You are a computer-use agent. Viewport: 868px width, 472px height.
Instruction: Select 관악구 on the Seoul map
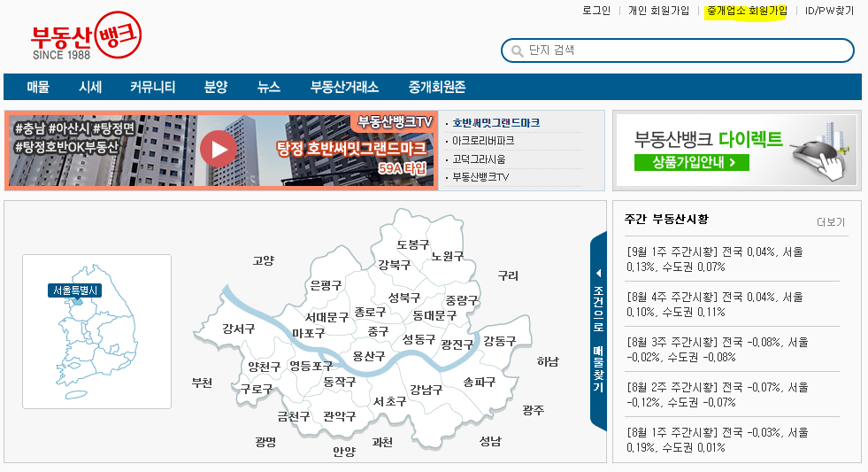click(x=340, y=416)
